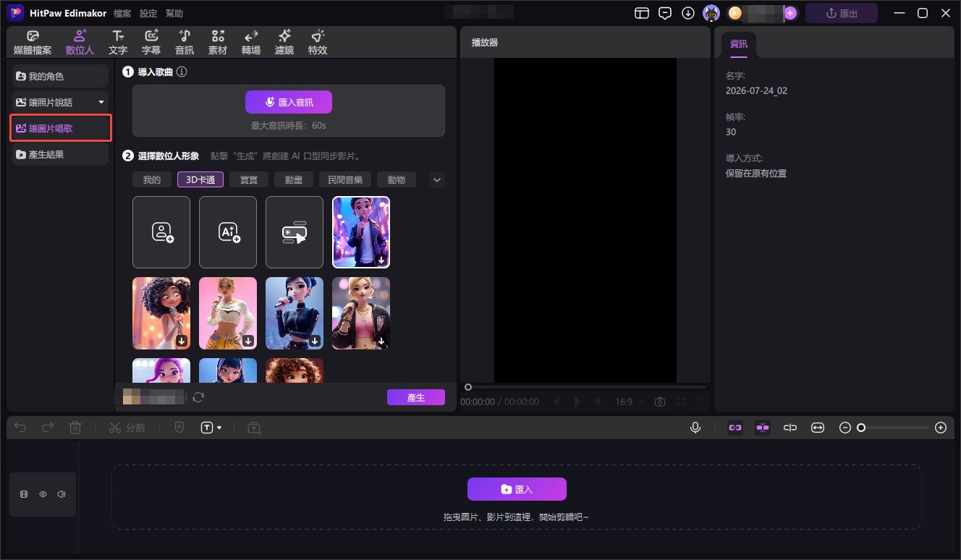Open the 文字 text tab
Screen dimensions: 961x560
click(x=118, y=43)
